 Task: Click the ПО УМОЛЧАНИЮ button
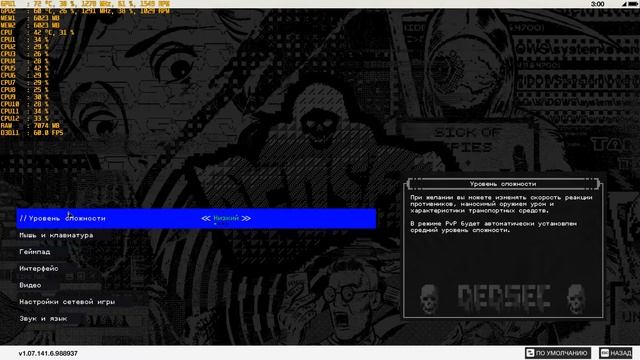click(558, 353)
